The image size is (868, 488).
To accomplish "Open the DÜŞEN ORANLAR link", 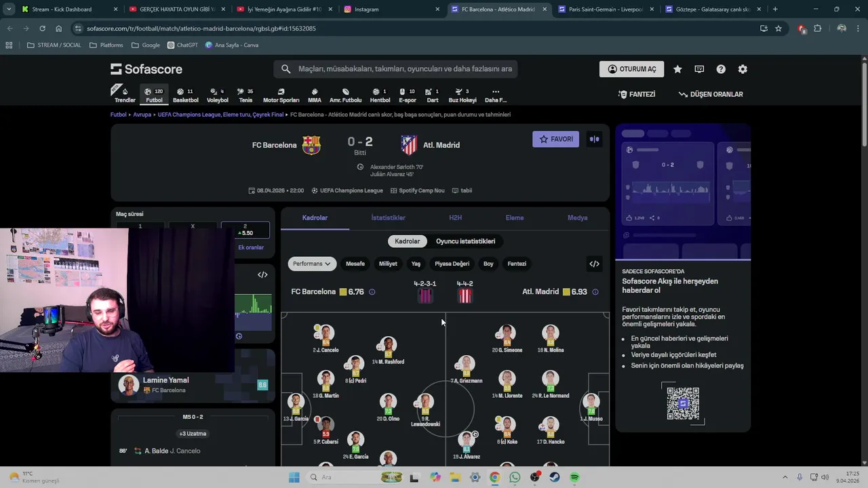I will pos(711,94).
